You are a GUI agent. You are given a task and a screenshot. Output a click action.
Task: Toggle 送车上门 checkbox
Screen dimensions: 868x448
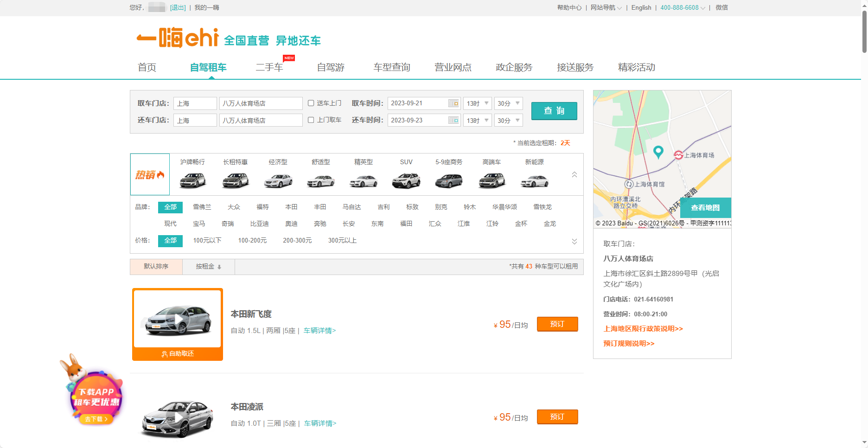coord(311,103)
